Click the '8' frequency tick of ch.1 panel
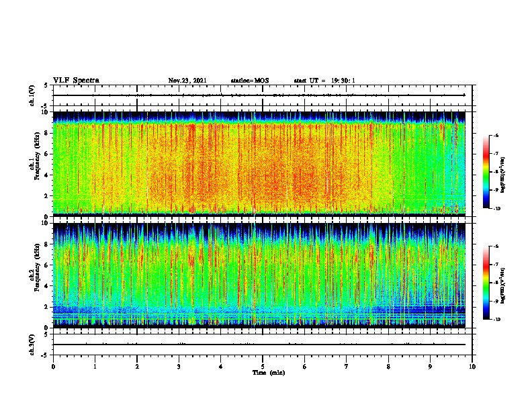Image resolution: width=532 pixels, height=411 pixels. [47, 133]
